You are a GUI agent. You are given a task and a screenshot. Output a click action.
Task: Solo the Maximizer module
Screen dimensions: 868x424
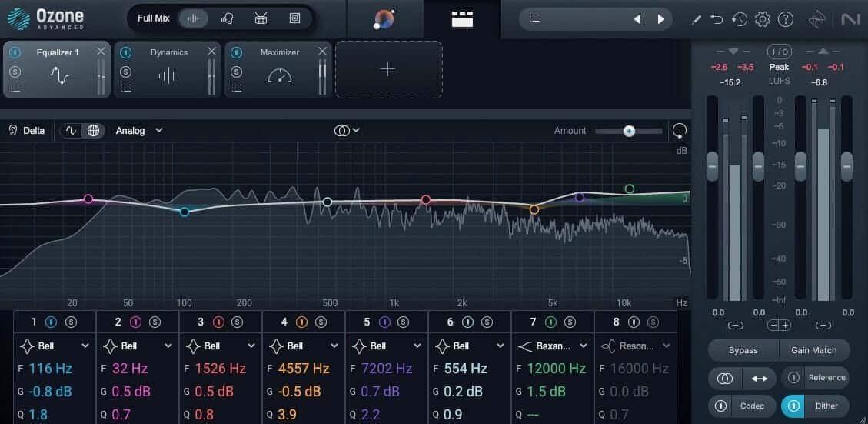click(237, 72)
